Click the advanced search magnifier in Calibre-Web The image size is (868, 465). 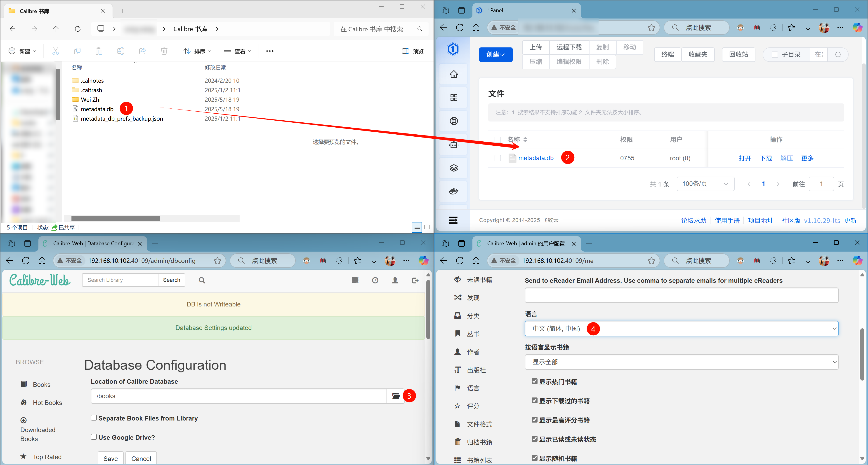(x=202, y=280)
